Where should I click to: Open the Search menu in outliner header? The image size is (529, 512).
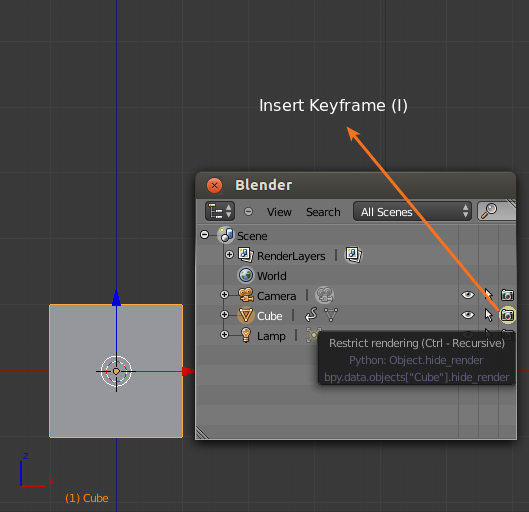(x=323, y=212)
